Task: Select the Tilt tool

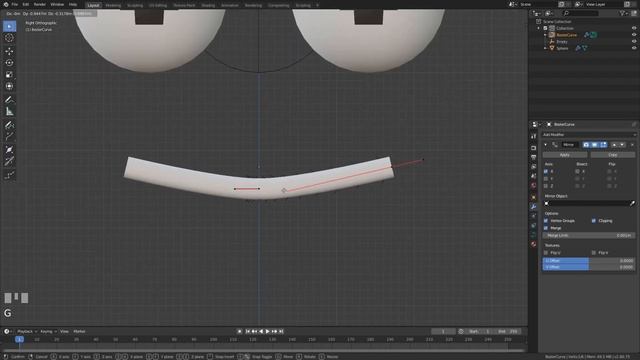Action: pos(9,162)
